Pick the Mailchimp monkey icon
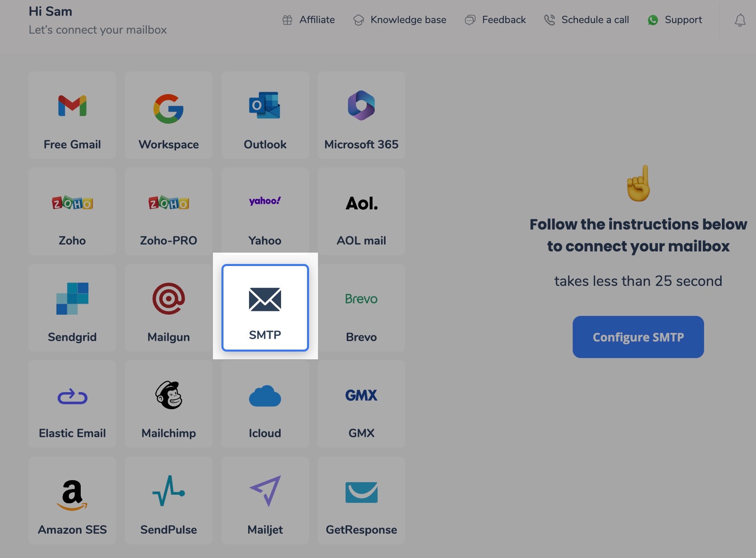 point(168,397)
